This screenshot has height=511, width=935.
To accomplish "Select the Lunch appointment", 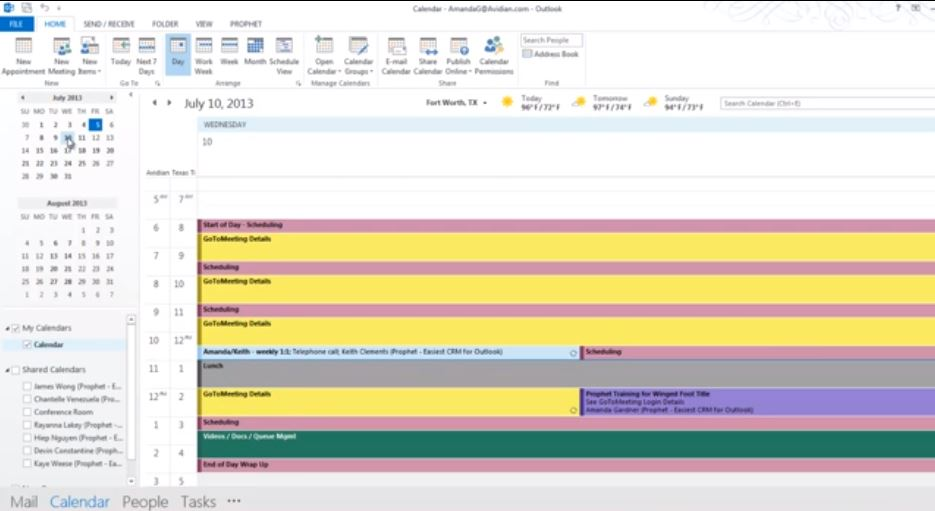I will coord(566,373).
